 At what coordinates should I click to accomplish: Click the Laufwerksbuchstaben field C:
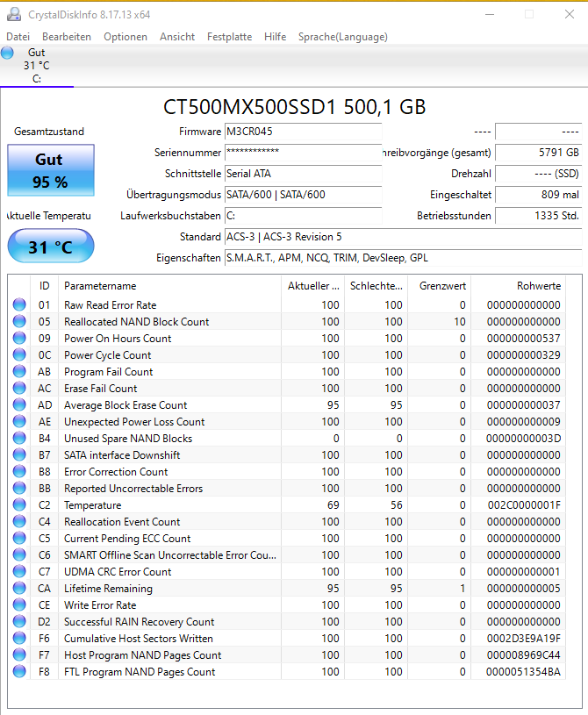coord(304,216)
